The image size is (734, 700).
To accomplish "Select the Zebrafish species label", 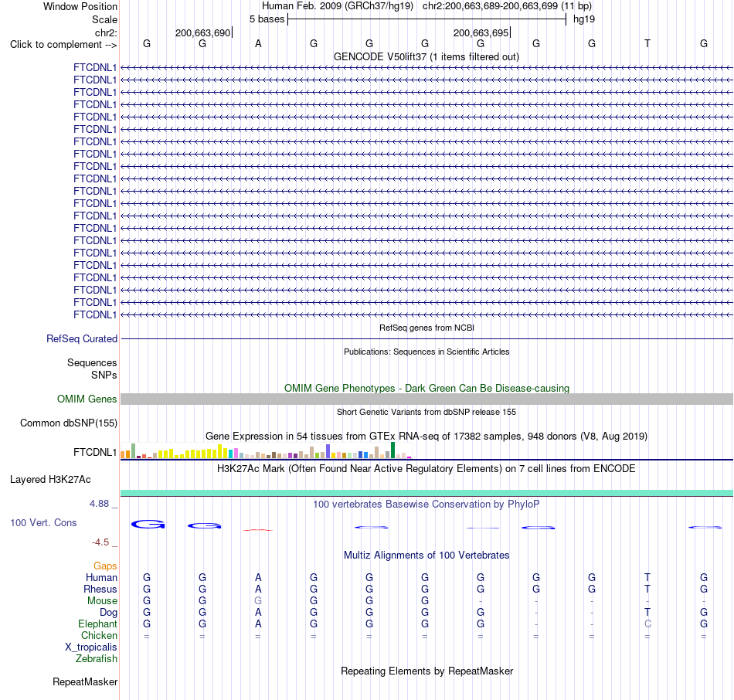I will click(97, 658).
